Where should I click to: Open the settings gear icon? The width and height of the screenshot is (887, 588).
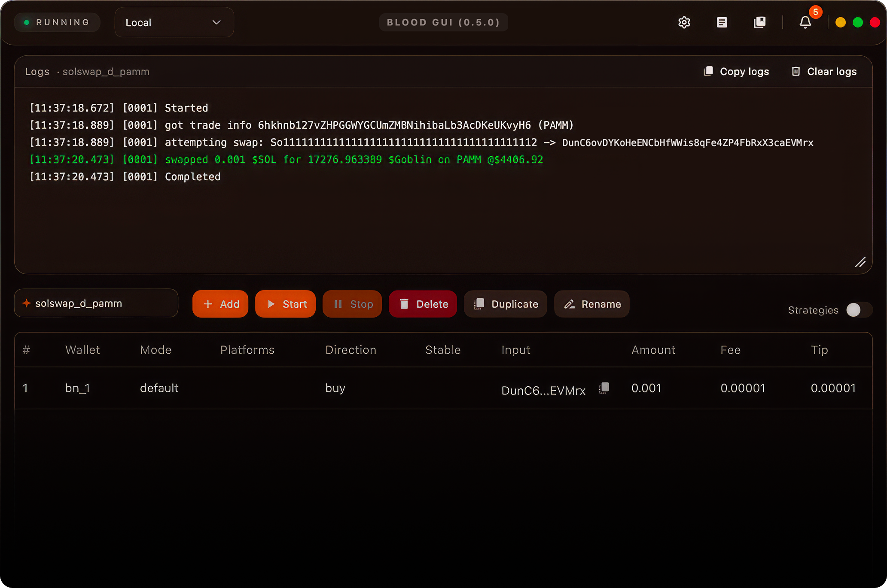[684, 22]
